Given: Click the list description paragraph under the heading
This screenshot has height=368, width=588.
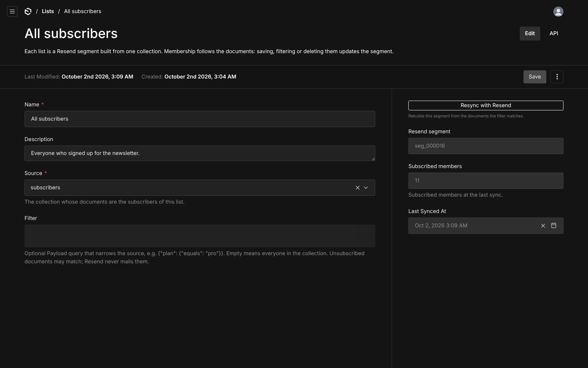Looking at the screenshot, I should 209,52.
